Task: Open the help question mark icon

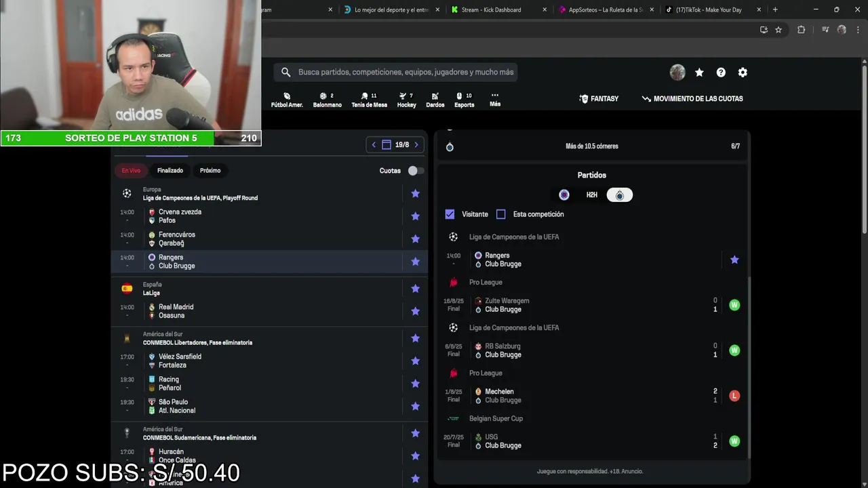Action: coord(721,73)
